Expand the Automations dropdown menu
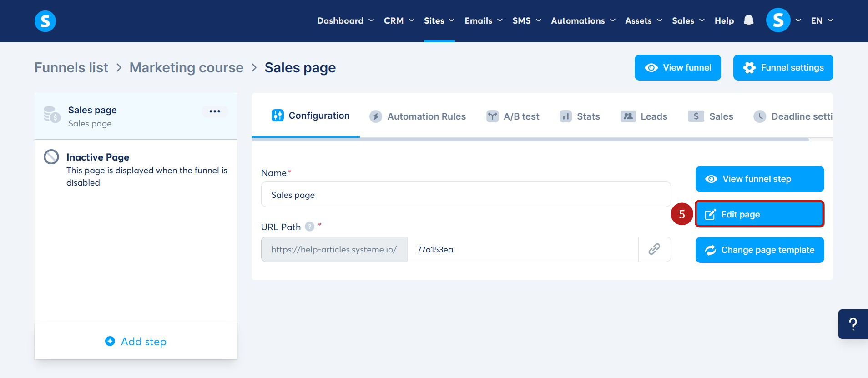 coord(583,20)
